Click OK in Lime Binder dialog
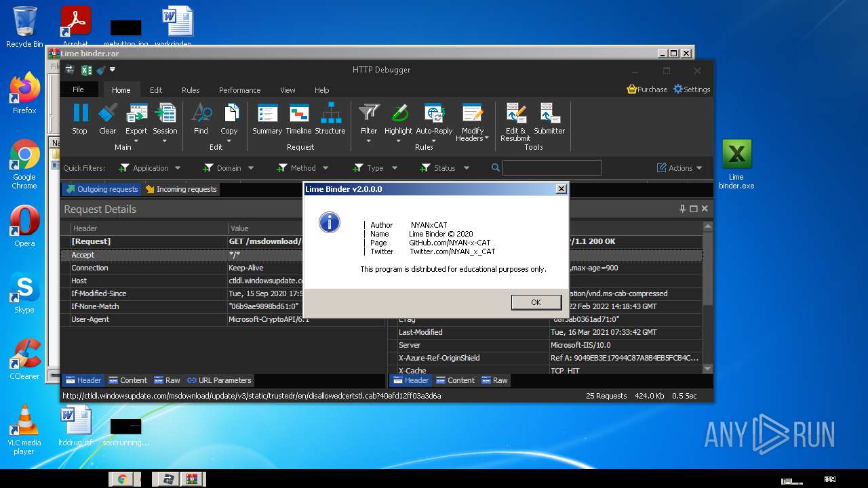This screenshot has width=868, height=488. [x=536, y=302]
